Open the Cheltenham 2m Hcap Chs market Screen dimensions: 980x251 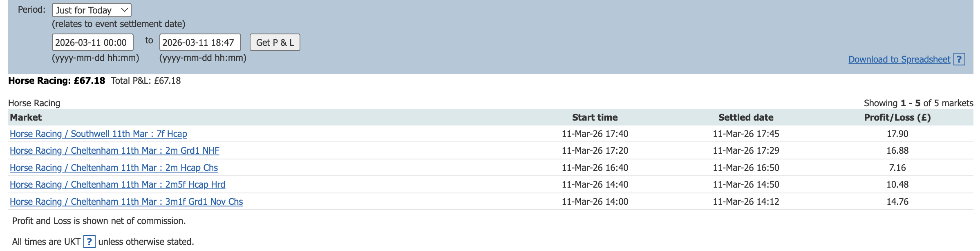click(x=114, y=168)
